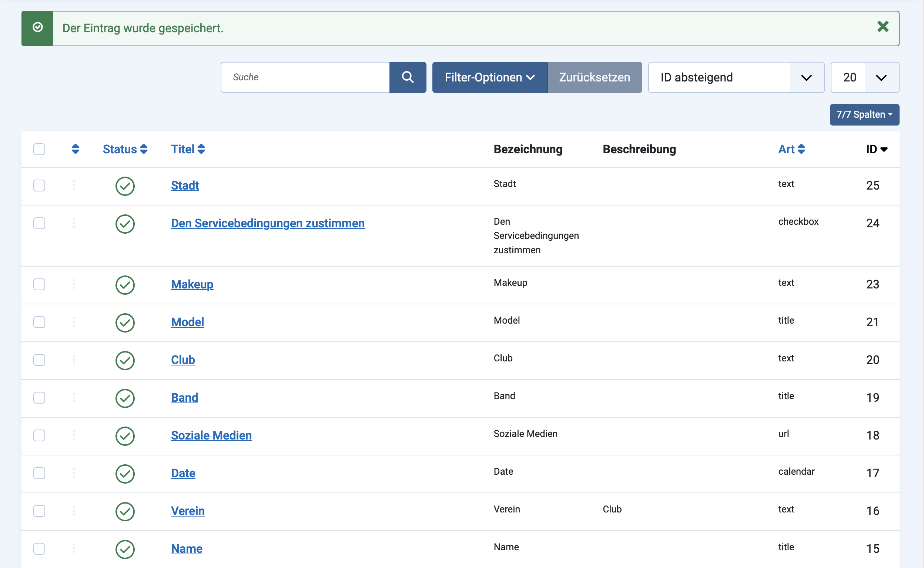Select the checkbox for Model row

pos(39,322)
